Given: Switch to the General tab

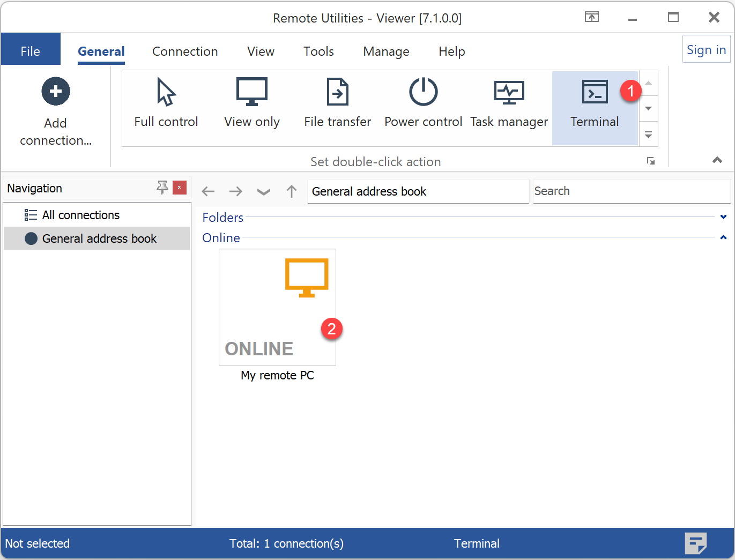Looking at the screenshot, I should tap(101, 51).
